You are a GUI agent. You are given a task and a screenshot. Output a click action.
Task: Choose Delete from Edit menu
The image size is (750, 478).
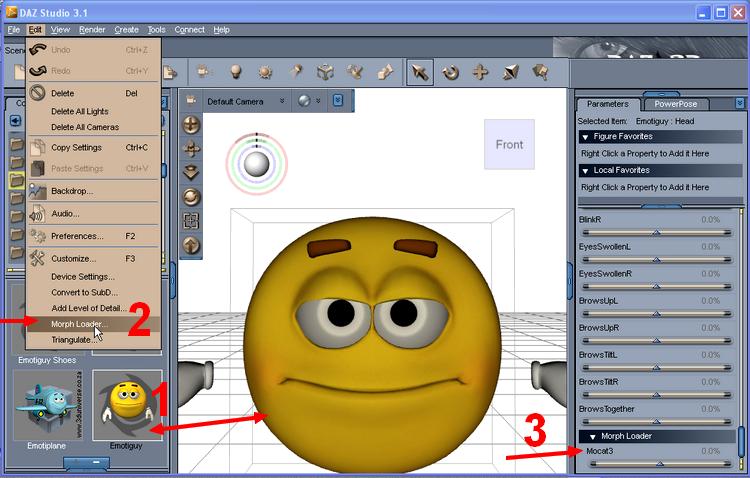[x=93, y=93]
